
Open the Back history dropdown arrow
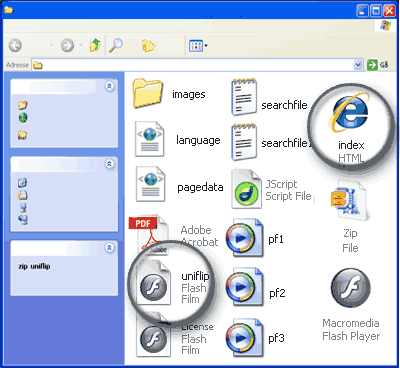tap(51, 45)
